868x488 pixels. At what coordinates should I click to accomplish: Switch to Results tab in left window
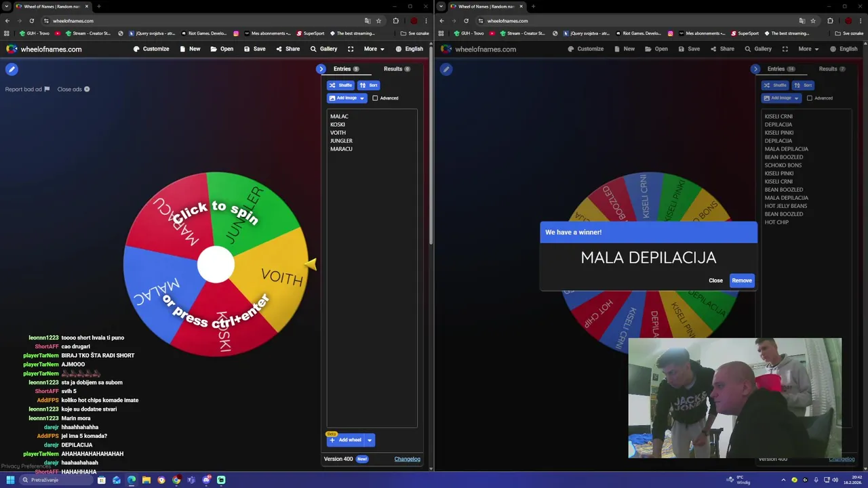(397, 69)
